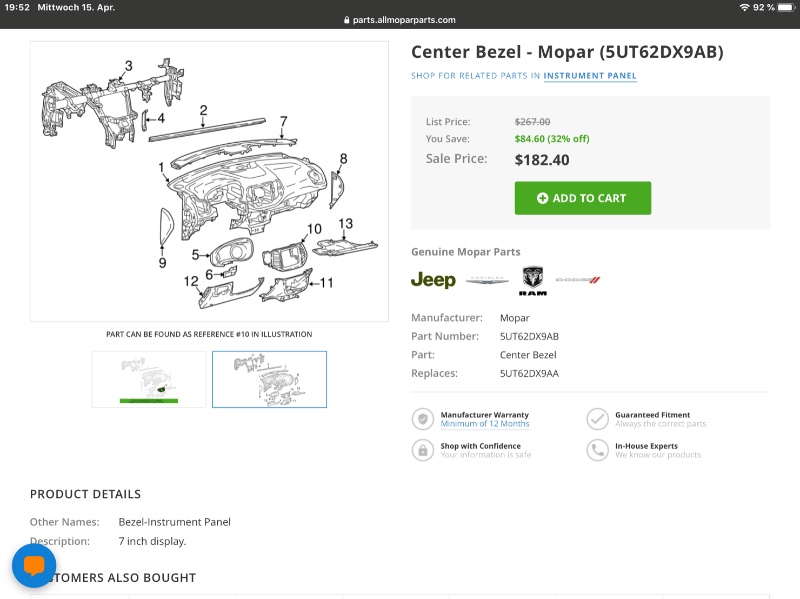800x599 pixels.
Task: Click the Guaranteed Fitment checkmark icon
Action: pyautogui.click(x=597, y=419)
